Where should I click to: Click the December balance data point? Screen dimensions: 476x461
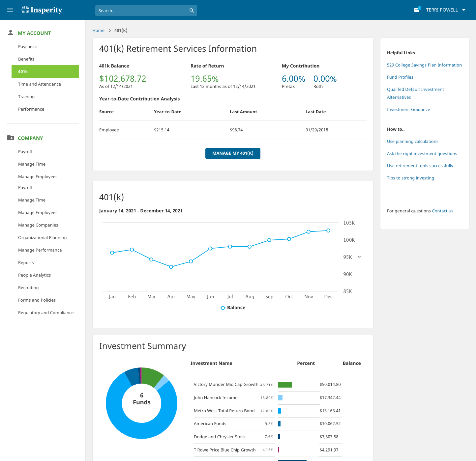pos(328,230)
